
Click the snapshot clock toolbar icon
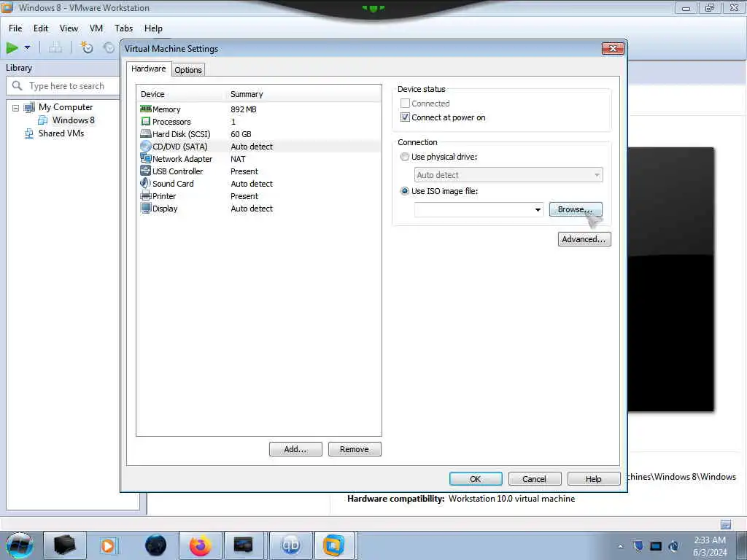pyautogui.click(x=87, y=47)
